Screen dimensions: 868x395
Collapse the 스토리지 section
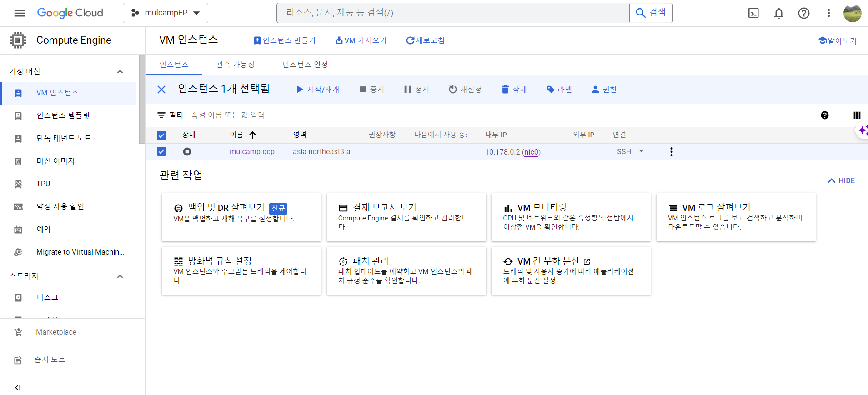coord(120,276)
